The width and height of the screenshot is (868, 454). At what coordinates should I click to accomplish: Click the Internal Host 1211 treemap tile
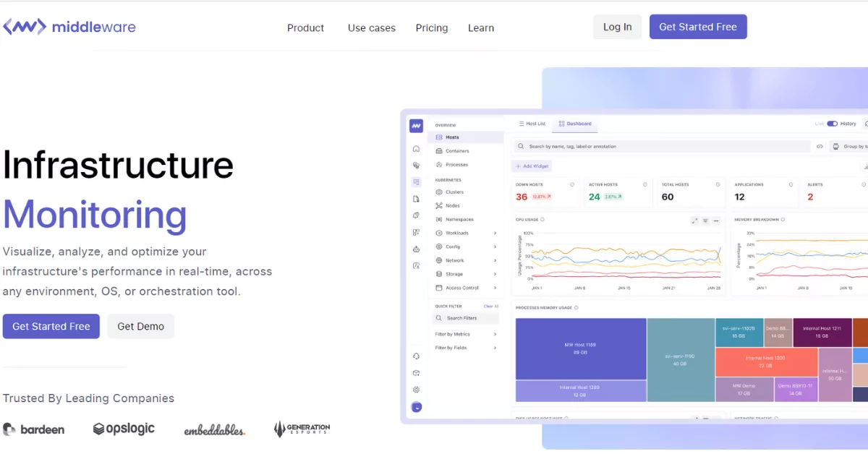[x=822, y=333]
